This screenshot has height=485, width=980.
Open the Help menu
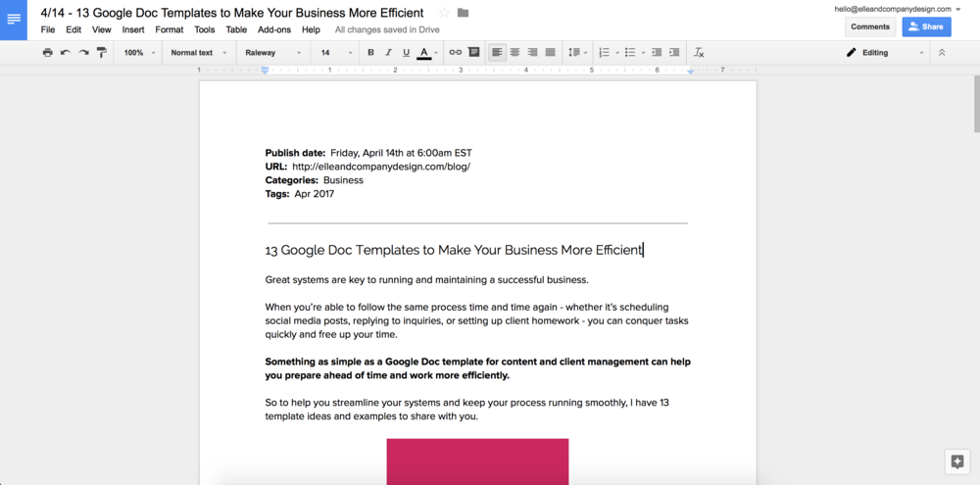click(311, 29)
